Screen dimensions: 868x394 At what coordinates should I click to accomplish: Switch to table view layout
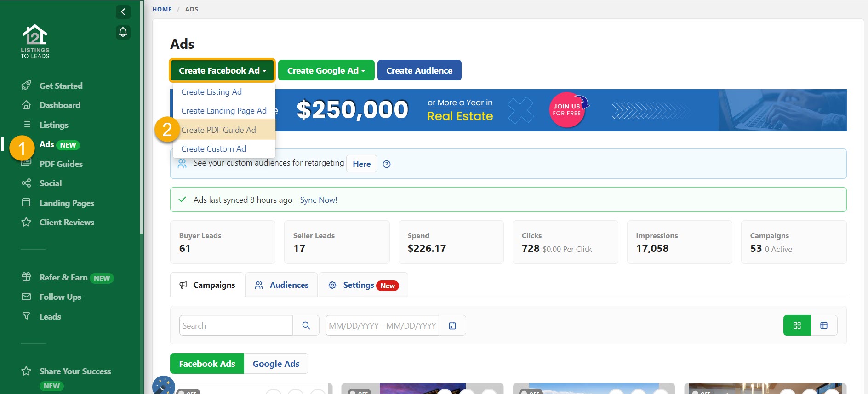pyautogui.click(x=824, y=325)
